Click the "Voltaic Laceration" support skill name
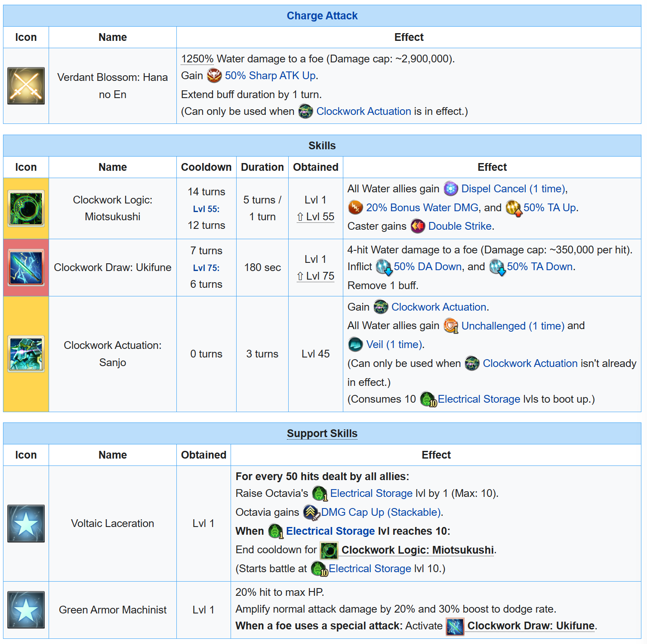 point(113,524)
